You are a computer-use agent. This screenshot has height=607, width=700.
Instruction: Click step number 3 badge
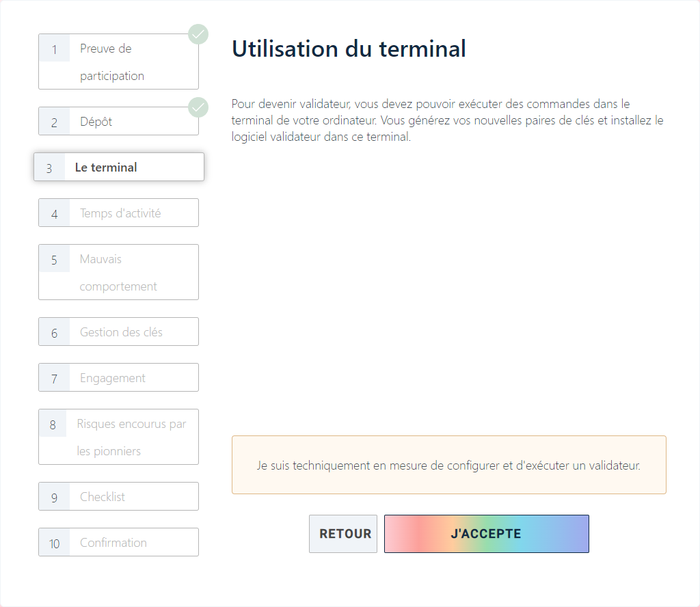pyautogui.click(x=49, y=168)
